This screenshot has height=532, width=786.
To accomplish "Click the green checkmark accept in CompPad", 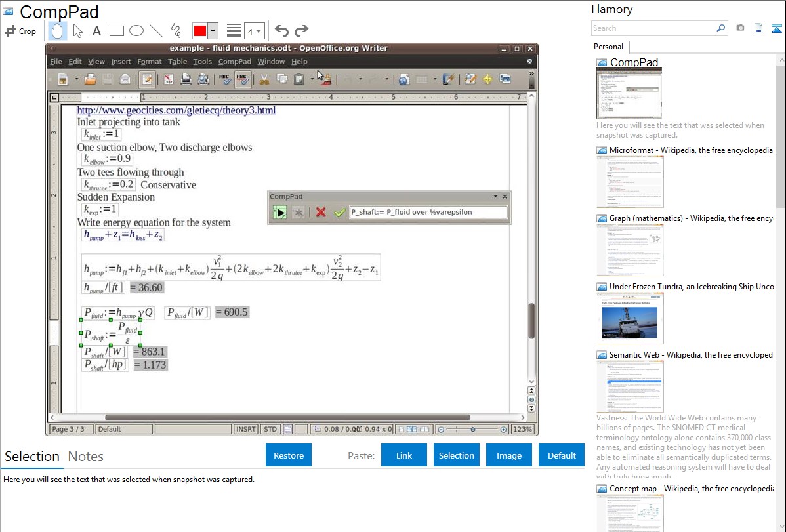I will click(339, 212).
